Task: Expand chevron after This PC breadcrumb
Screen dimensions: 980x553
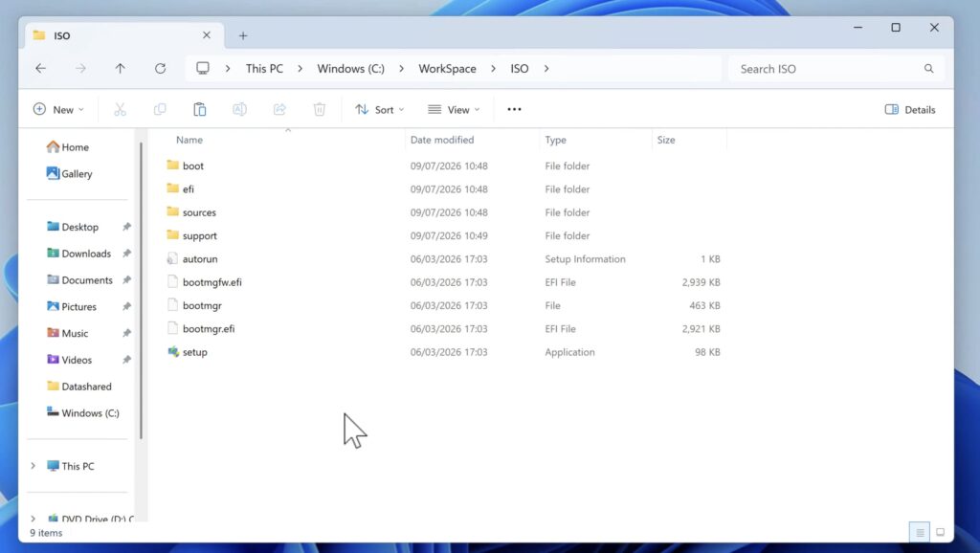Action: pos(300,69)
